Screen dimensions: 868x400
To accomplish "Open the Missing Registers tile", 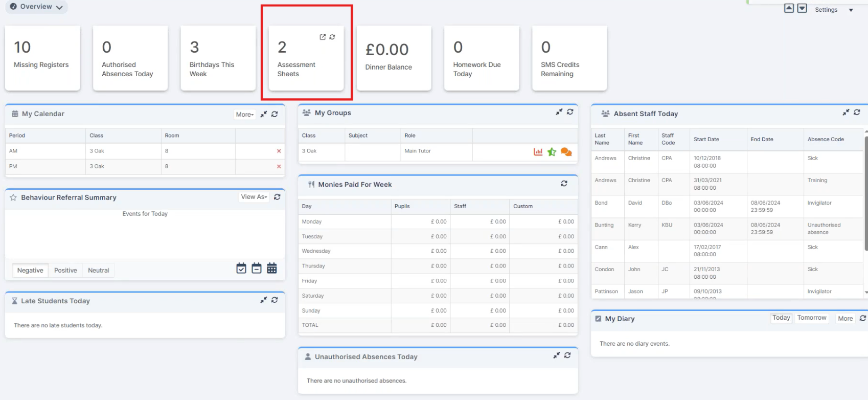I will pos(42,58).
